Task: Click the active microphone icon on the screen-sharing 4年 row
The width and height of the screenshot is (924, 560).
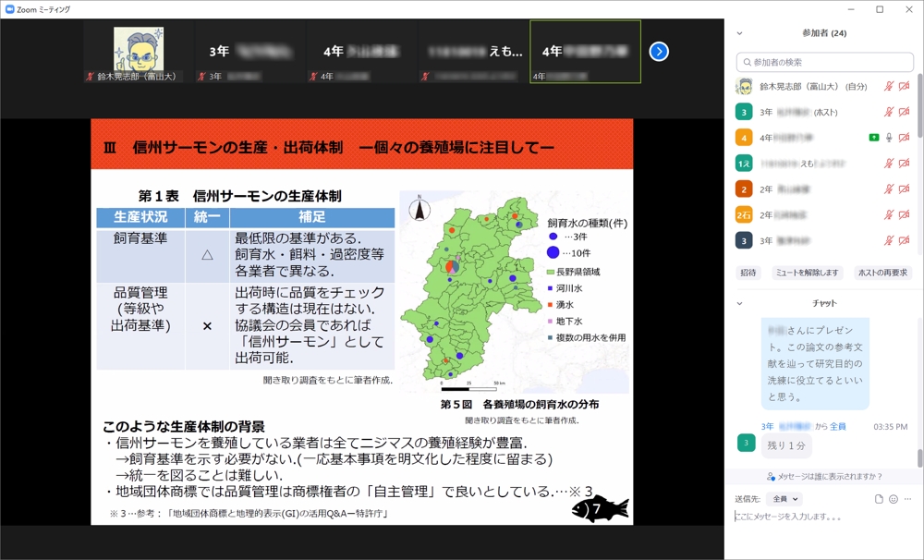Action: [x=889, y=138]
